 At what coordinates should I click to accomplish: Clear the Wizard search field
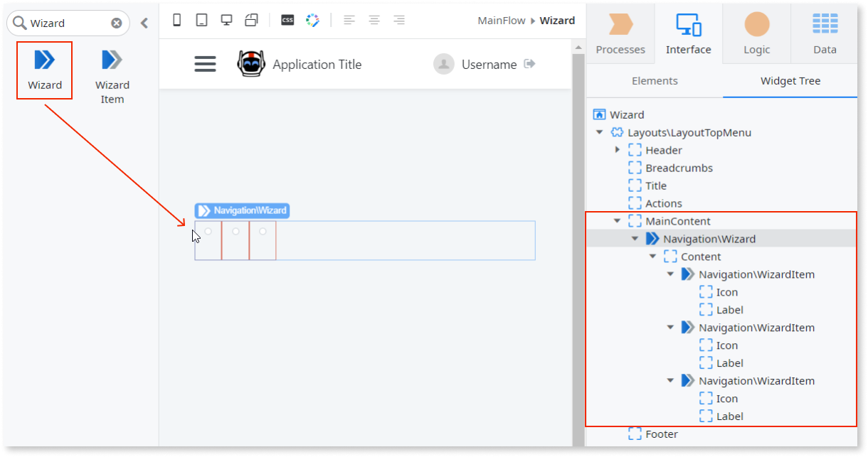click(x=116, y=22)
